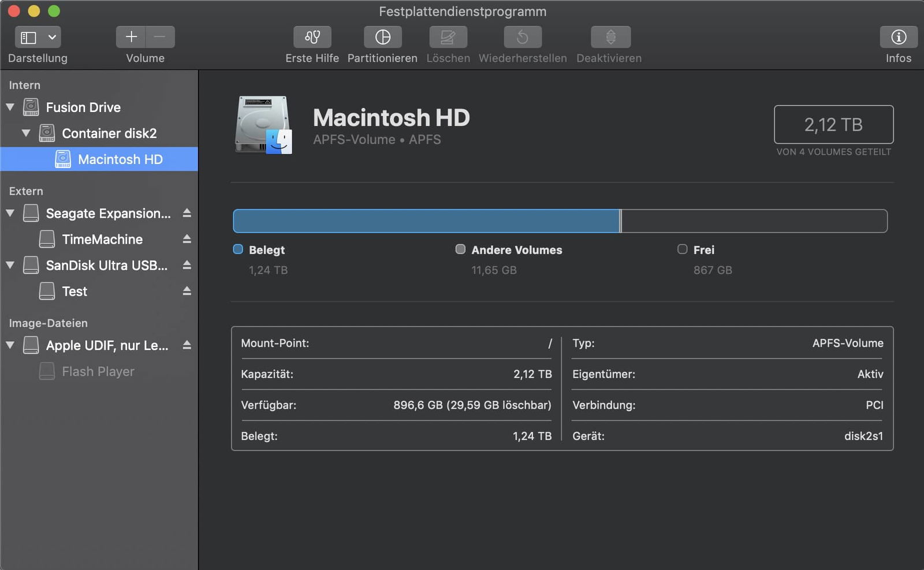Click the Extern section header
The height and width of the screenshot is (570, 924).
[x=26, y=191]
